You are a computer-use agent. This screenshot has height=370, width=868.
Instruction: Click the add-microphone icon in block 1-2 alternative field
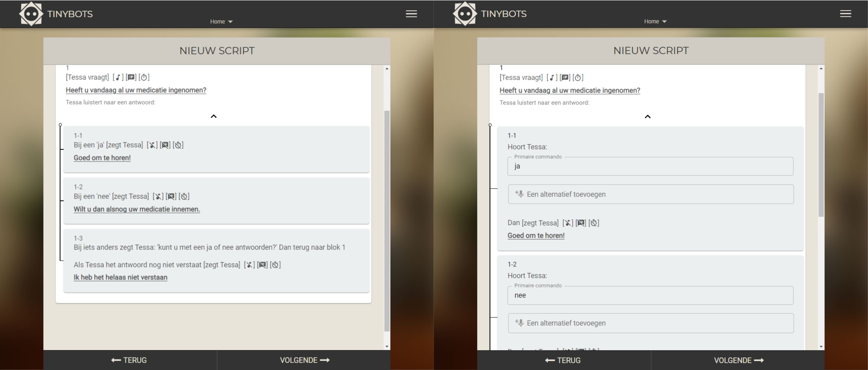[x=519, y=323]
